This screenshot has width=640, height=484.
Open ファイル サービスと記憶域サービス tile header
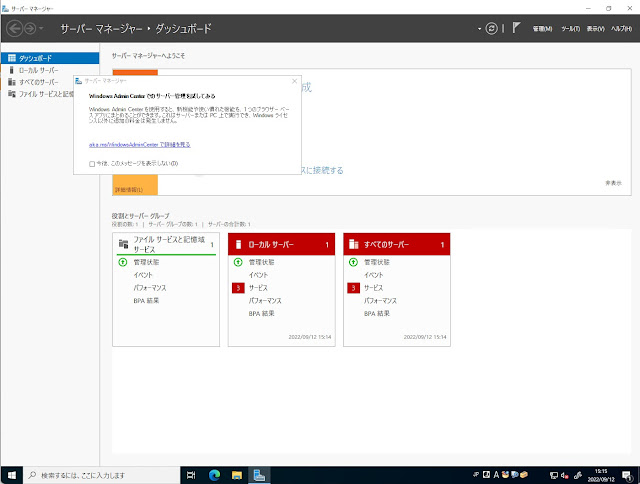(x=166, y=244)
